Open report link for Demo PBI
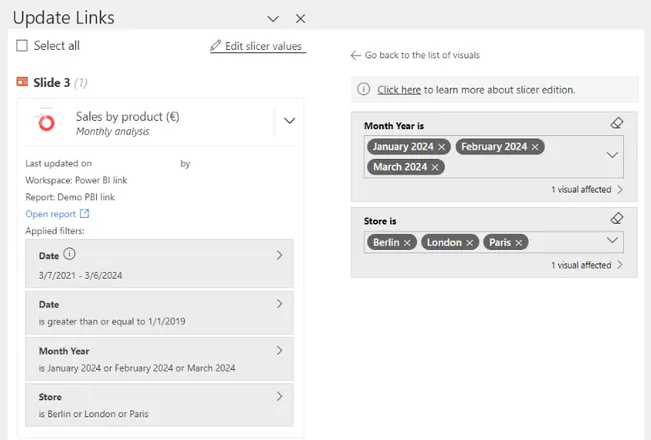Viewport: 651px width, 440px height. coord(57,214)
